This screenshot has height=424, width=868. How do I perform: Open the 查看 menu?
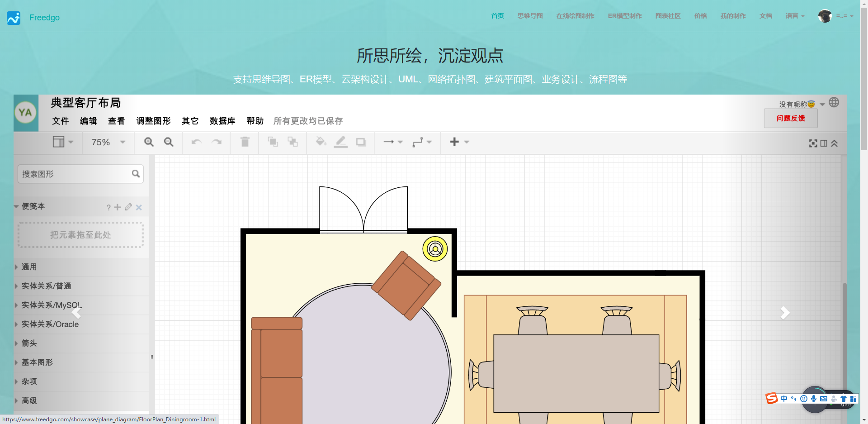(117, 121)
